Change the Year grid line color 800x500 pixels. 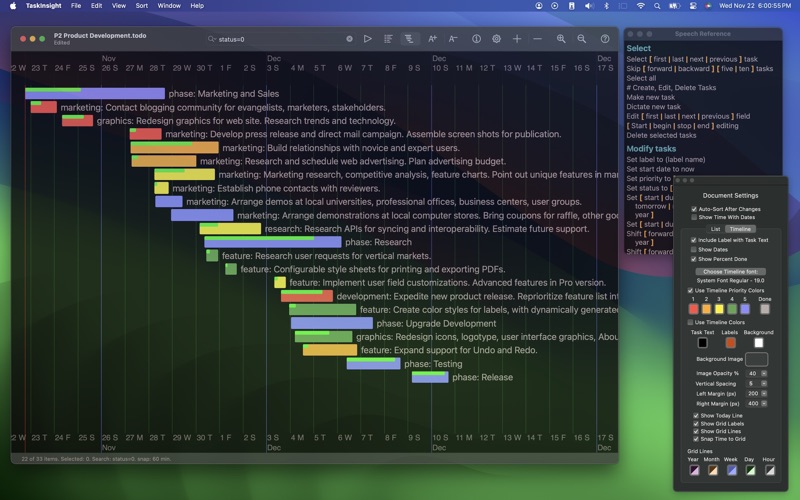(x=694, y=470)
